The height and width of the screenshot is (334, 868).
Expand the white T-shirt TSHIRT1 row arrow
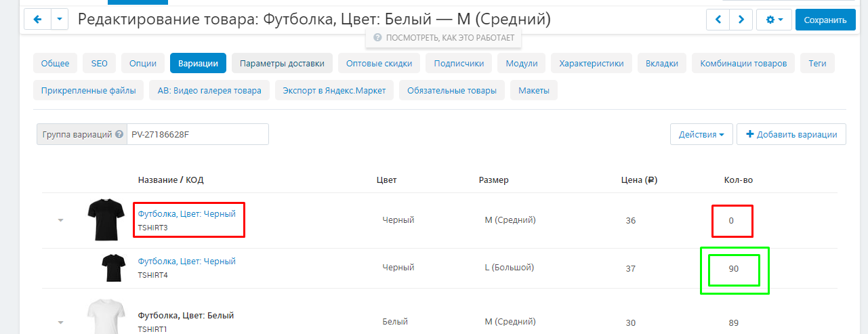[60, 322]
